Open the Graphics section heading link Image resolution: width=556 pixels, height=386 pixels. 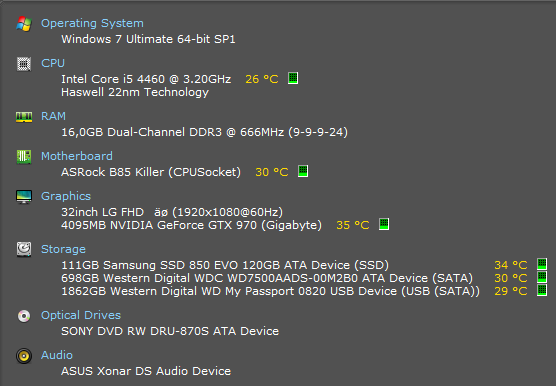coord(66,196)
